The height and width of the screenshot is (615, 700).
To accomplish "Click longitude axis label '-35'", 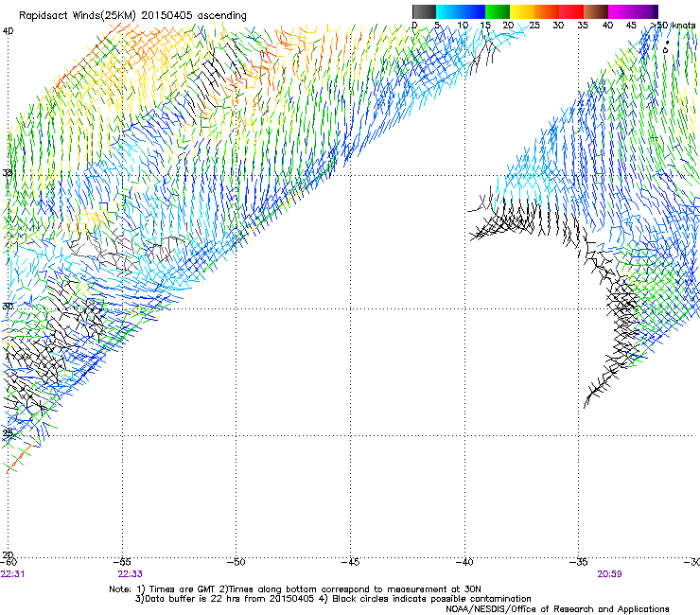I will (x=579, y=562).
